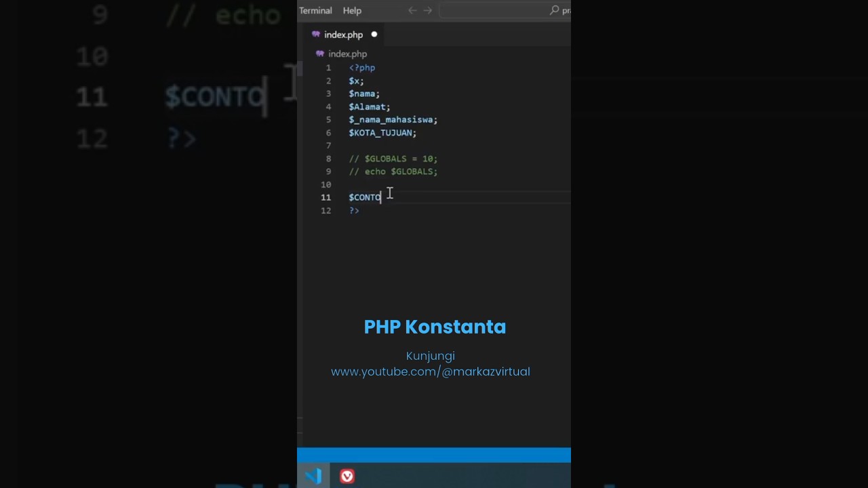This screenshot has width=868, height=488.
Task: Click the $CONTO text on line 11
Action: pyautogui.click(x=365, y=197)
